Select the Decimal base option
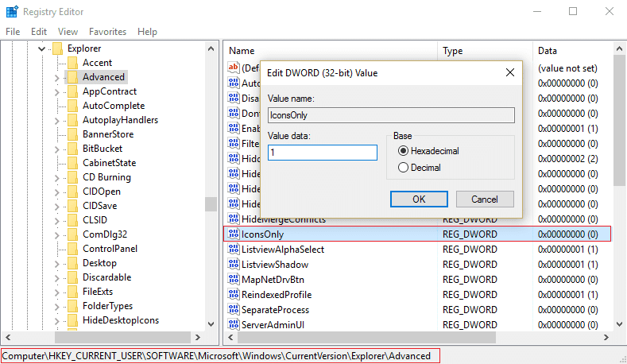This screenshot has height=364, width=627. point(404,168)
